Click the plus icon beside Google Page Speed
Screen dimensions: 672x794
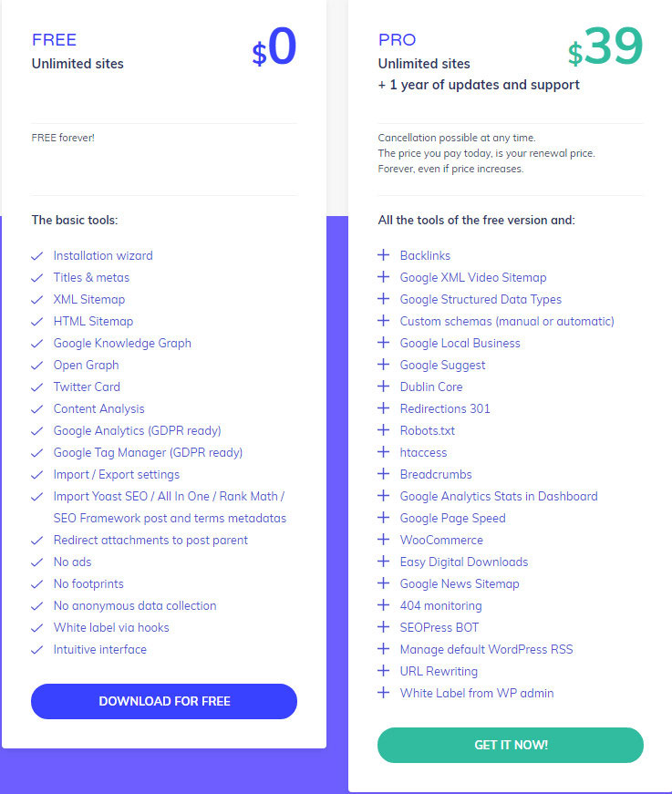384,518
